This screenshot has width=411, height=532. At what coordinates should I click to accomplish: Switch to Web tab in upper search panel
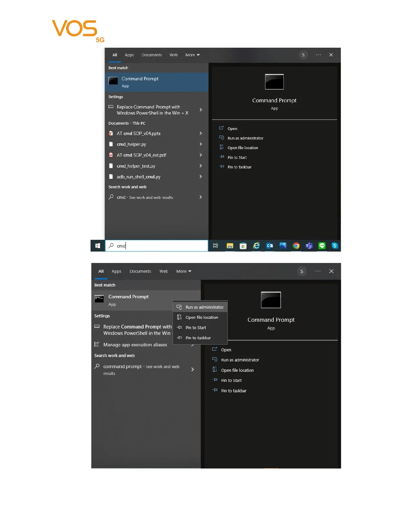click(x=174, y=55)
